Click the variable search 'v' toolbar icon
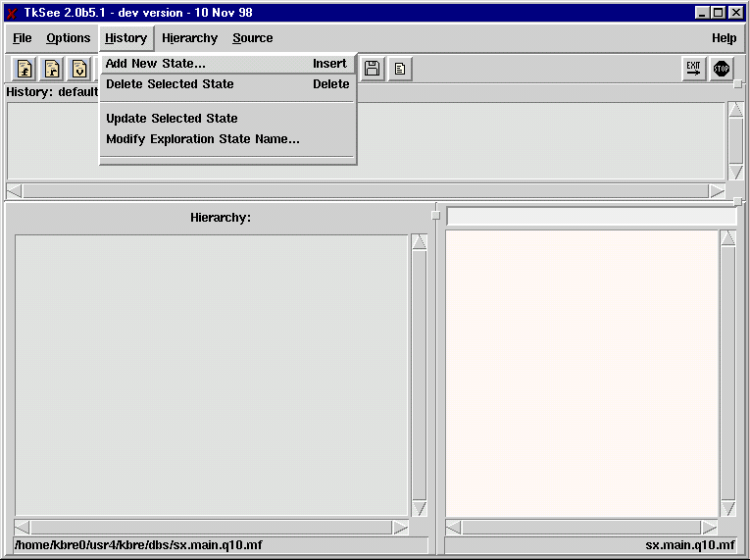This screenshot has width=750, height=560. coord(79,69)
